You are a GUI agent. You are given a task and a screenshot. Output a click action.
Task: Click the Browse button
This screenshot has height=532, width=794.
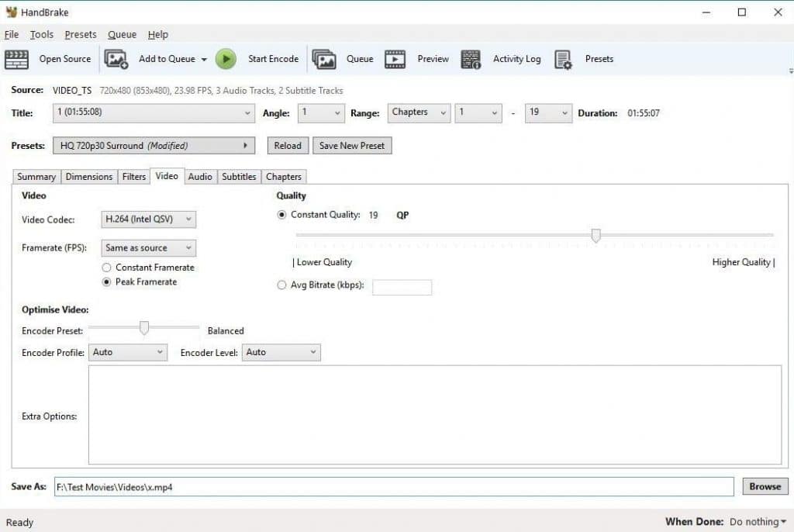[x=765, y=487]
